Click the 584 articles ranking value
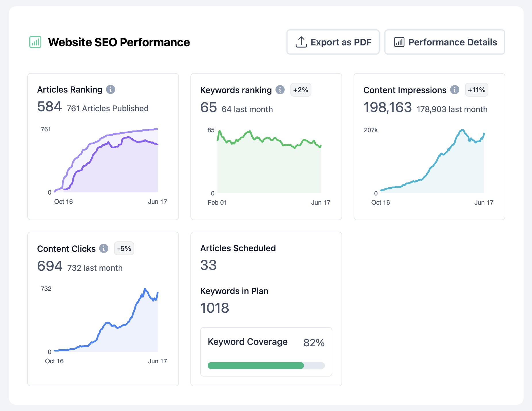 pos(49,107)
